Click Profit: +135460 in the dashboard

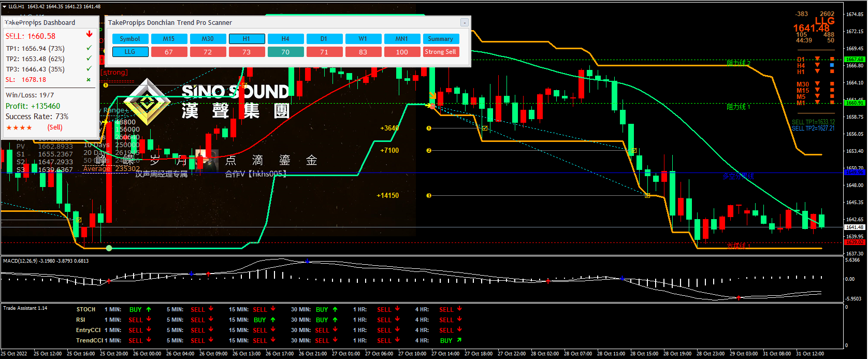coord(33,106)
